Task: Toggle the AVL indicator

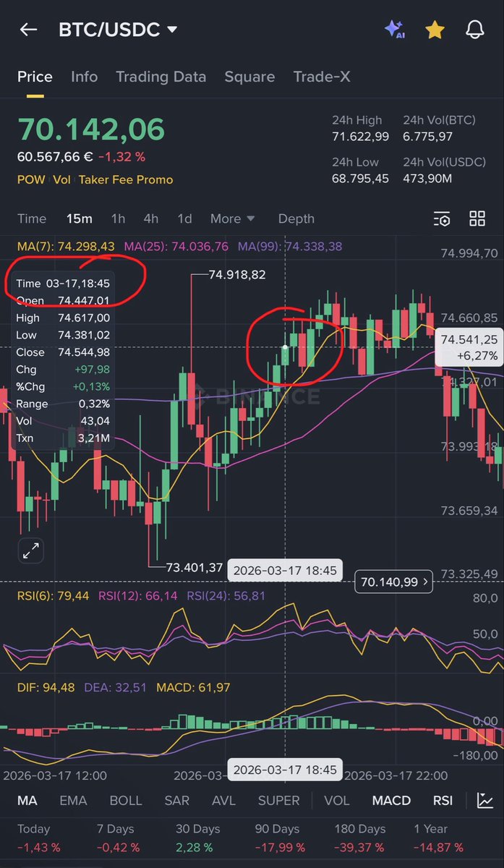Action: coord(224,801)
